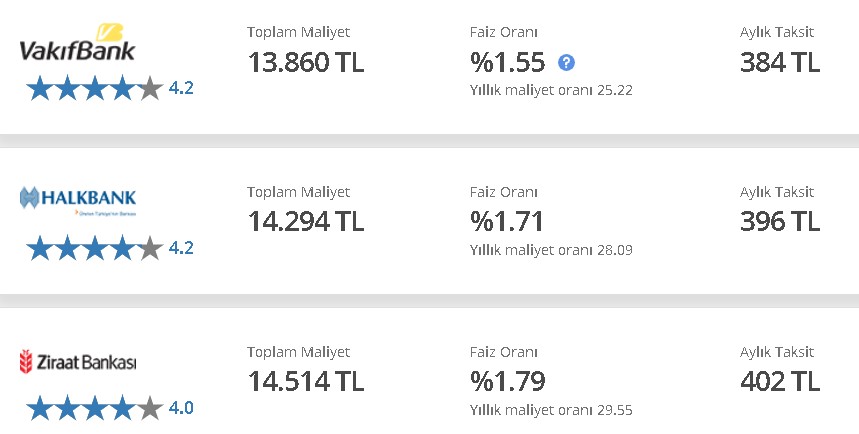Click the %1.79 interest rate

[508, 382]
